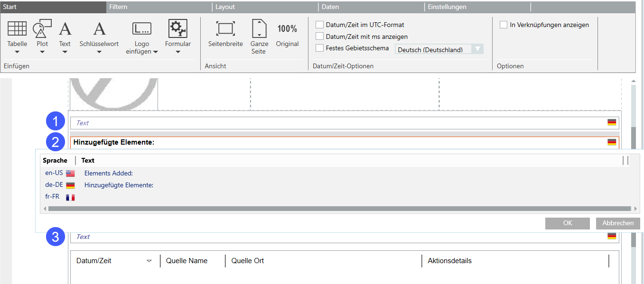Toggle Datum/Zeit mit ms anzeigen
Image resolution: width=644 pixels, height=284 pixels.
(x=320, y=37)
